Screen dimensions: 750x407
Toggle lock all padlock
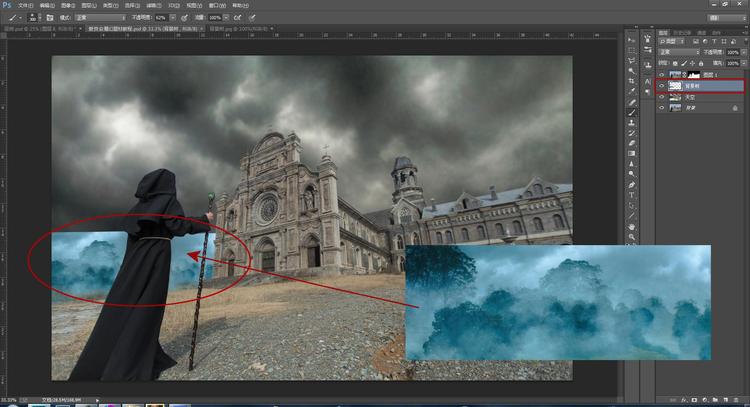(701, 63)
